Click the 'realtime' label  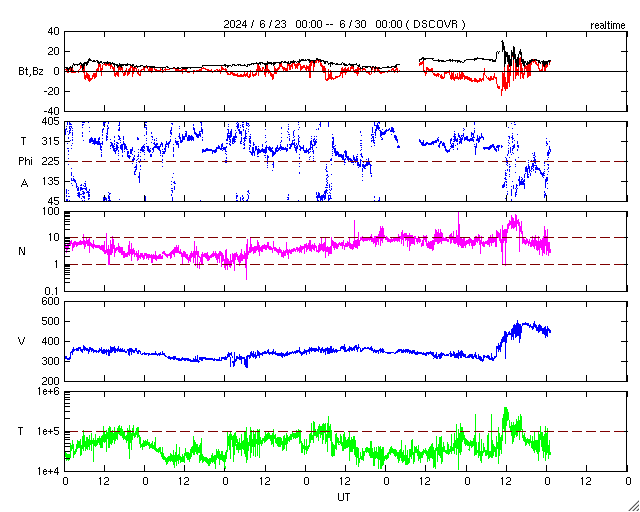(608, 25)
